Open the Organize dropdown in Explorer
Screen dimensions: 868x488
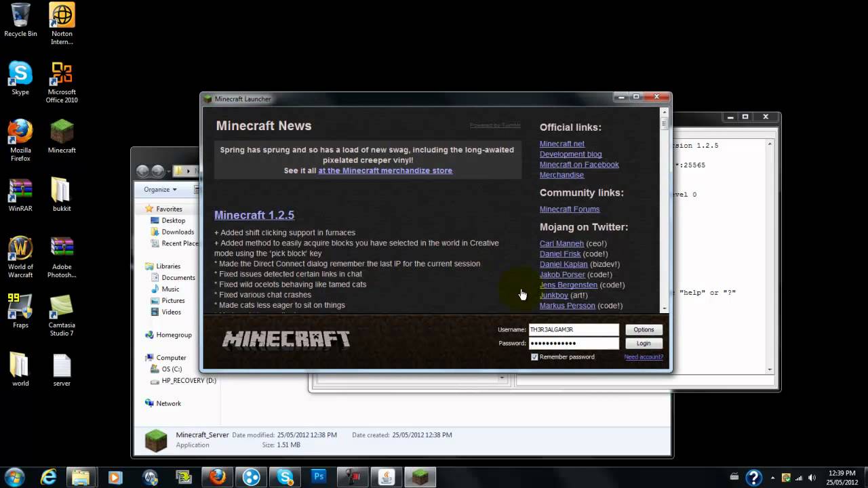161,190
